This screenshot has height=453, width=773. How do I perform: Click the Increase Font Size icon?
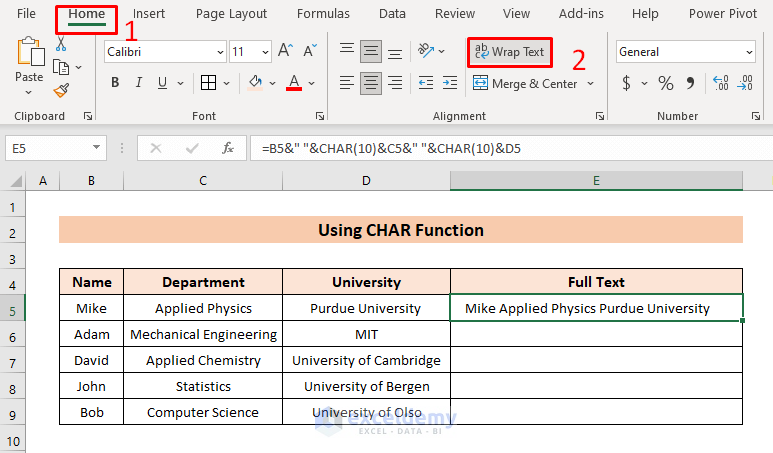[x=285, y=51]
